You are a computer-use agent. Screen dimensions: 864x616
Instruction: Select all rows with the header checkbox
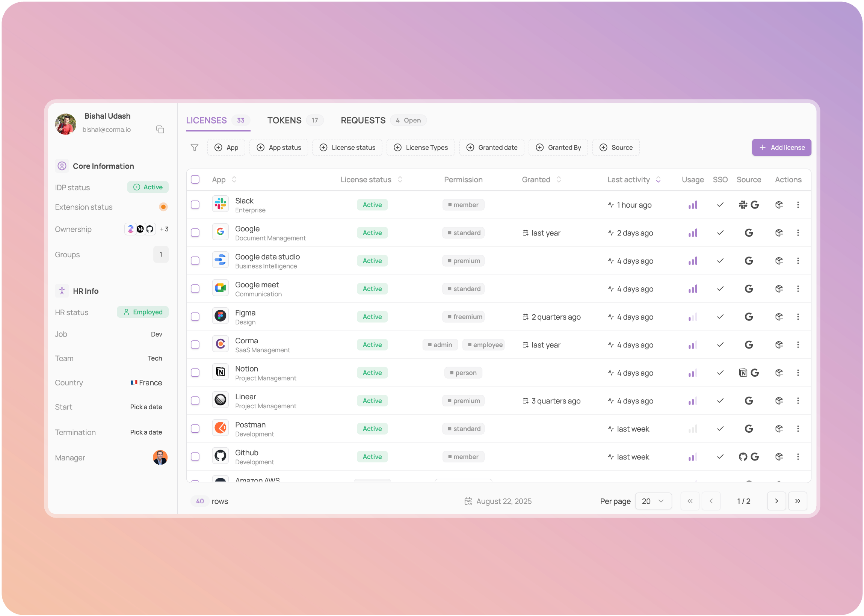click(x=195, y=180)
